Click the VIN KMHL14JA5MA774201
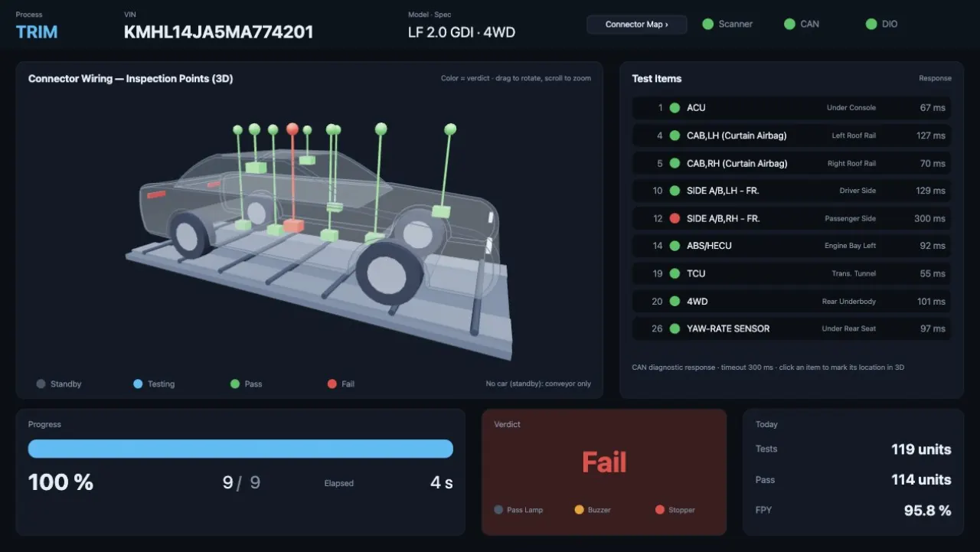Viewport: 980px width, 552px height. (x=218, y=32)
